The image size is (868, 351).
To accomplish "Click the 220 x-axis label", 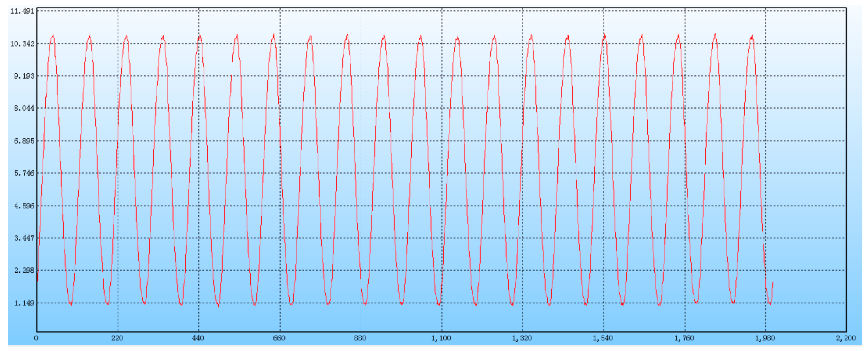I will pyautogui.click(x=117, y=338).
